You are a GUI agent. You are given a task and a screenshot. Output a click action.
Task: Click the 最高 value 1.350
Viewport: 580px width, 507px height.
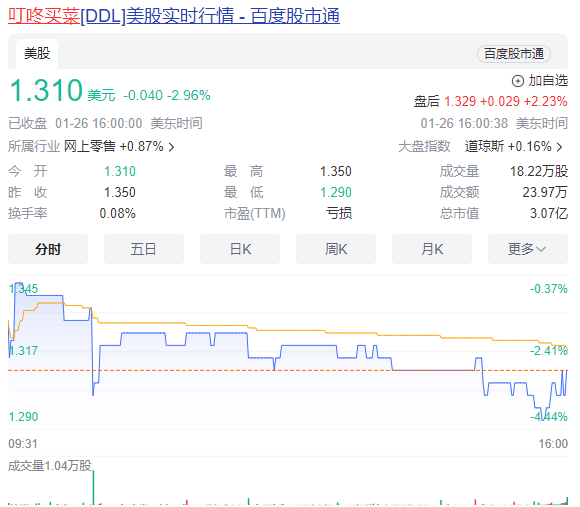[x=335, y=172]
